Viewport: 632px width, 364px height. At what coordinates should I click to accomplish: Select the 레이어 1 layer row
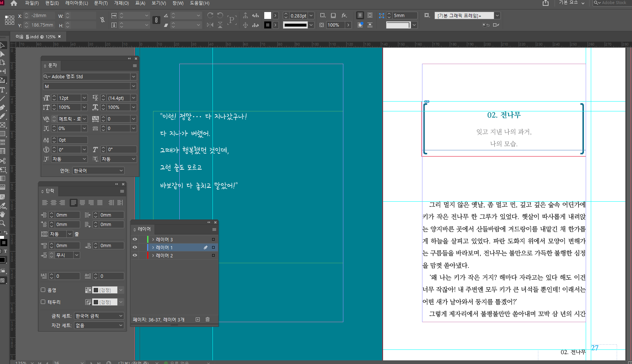174,247
